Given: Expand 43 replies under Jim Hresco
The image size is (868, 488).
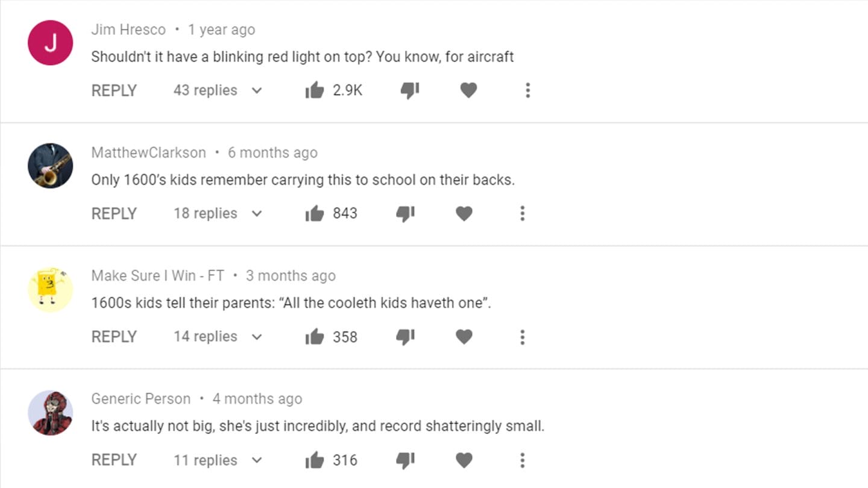Looking at the screenshot, I should [x=218, y=91].
